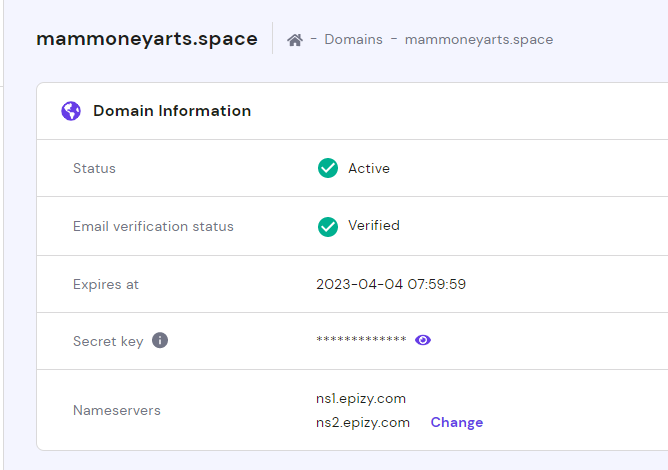The height and width of the screenshot is (470, 668).
Task: Click the Secret key label
Action: 108,341
